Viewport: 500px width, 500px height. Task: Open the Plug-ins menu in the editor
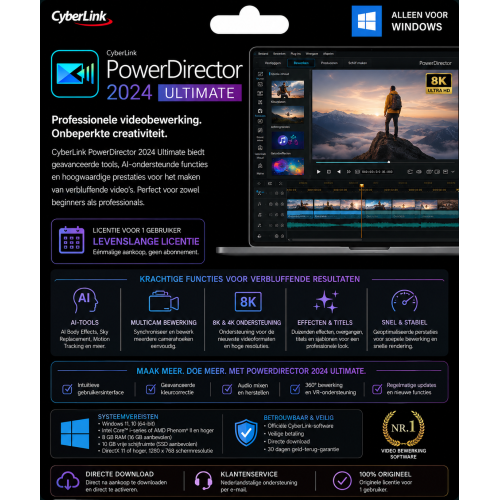click(x=295, y=54)
